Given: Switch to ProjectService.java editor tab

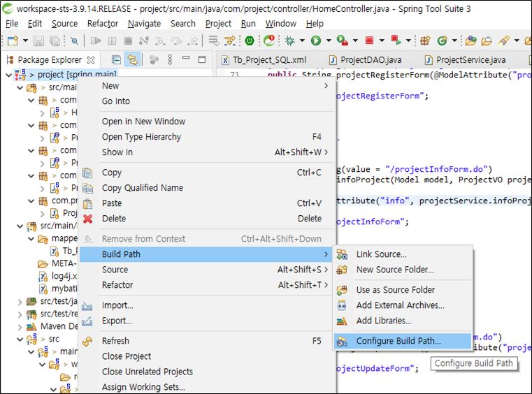Looking at the screenshot, I should point(465,60).
